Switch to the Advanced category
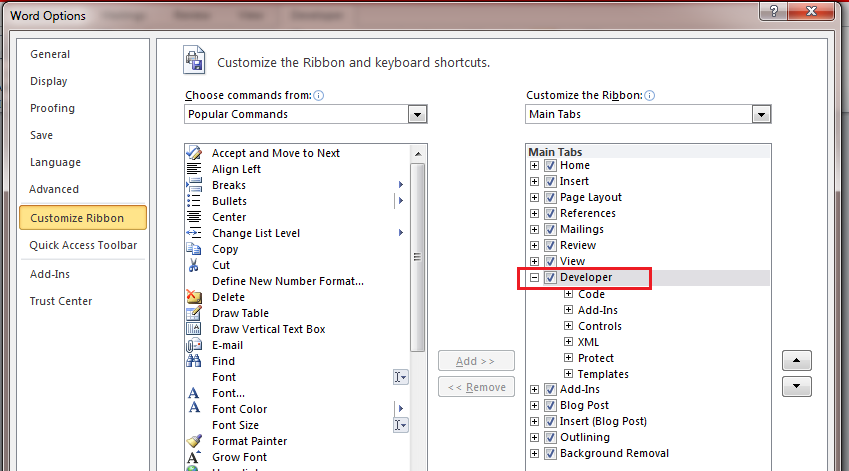The image size is (849, 471). (x=54, y=189)
